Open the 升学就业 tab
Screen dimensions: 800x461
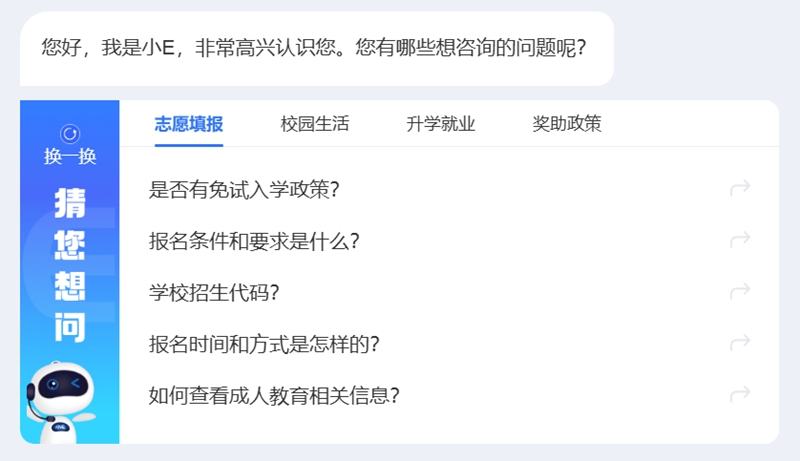(440, 125)
